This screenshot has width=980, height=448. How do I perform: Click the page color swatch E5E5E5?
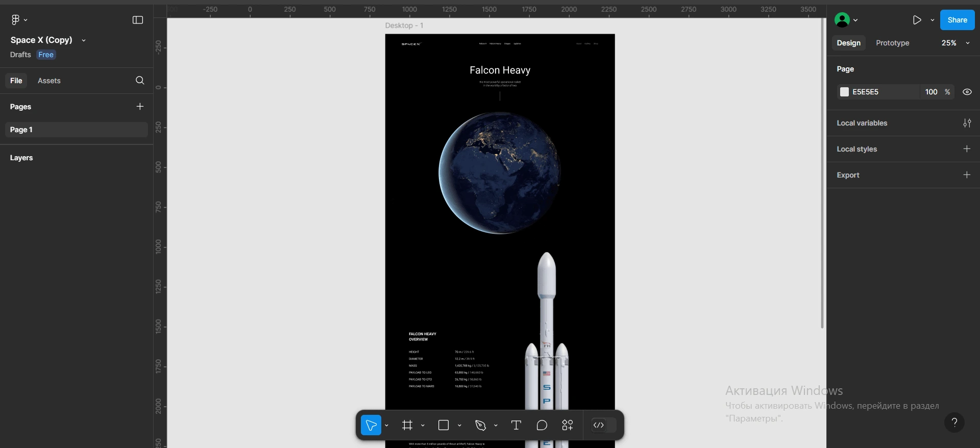pos(844,92)
